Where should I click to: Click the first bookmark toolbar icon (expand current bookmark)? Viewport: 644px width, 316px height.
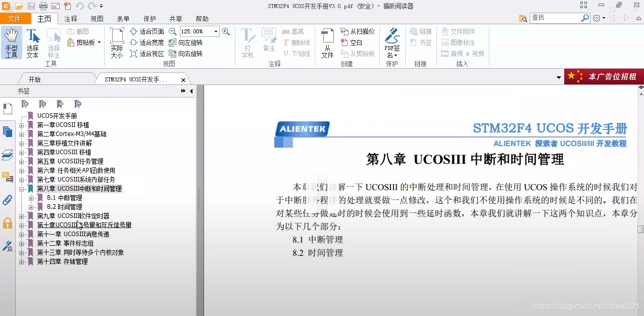[x=25, y=104]
